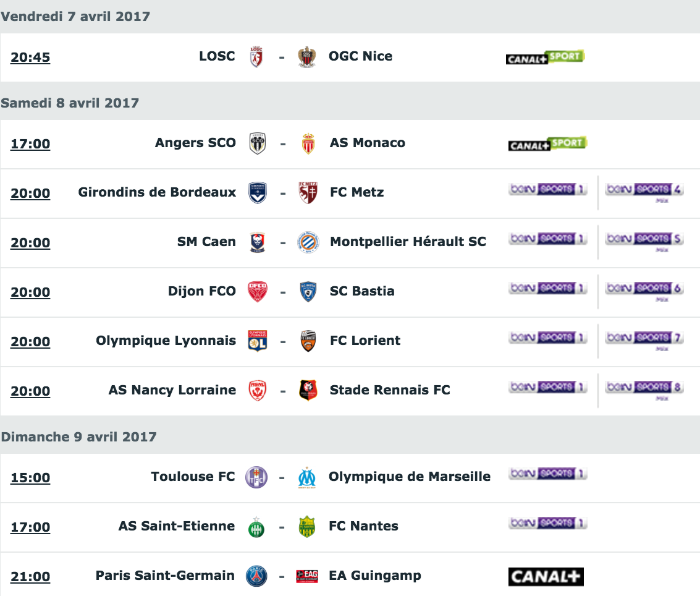Click the beIN Sports 8 Max channel logo
Image resolution: width=700 pixels, height=596 pixels.
point(644,390)
